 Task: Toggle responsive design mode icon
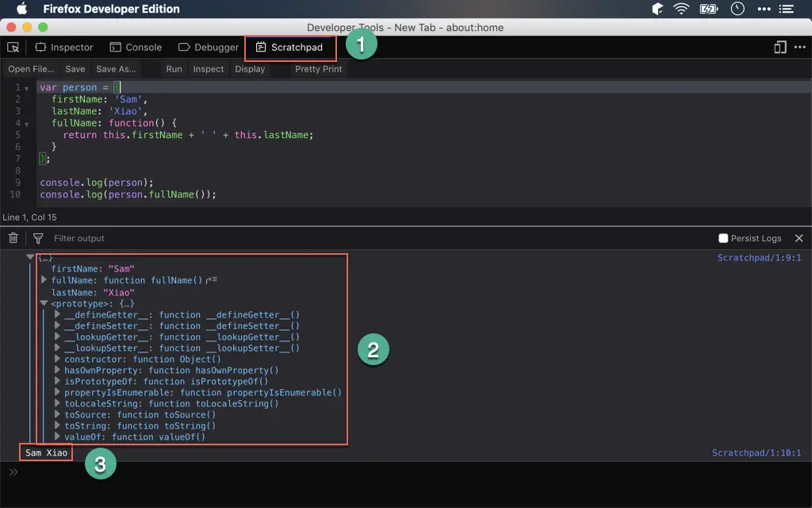(x=780, y=48)
